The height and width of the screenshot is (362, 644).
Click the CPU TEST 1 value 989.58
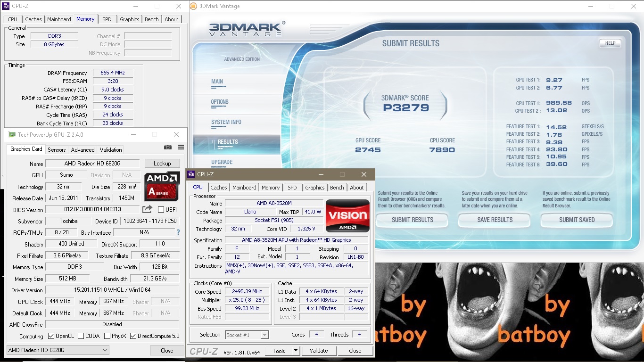pos(559,103)
